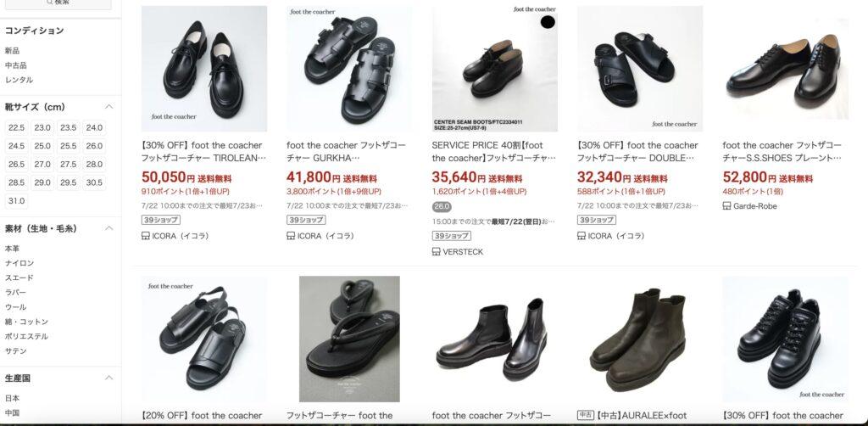Filter by 中古品 condition
Viewport: 868px width, 426px height.
[15, 65]
